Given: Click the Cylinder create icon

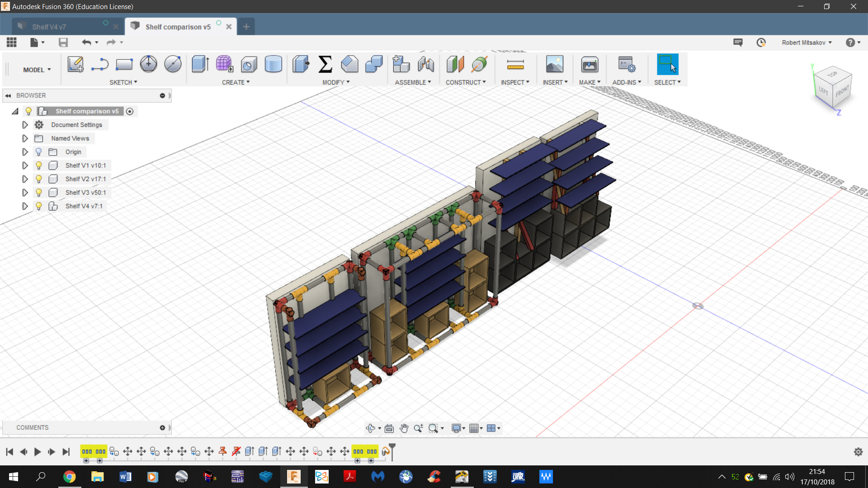Looking at the screenshot, I should click(x=273, y=64).
